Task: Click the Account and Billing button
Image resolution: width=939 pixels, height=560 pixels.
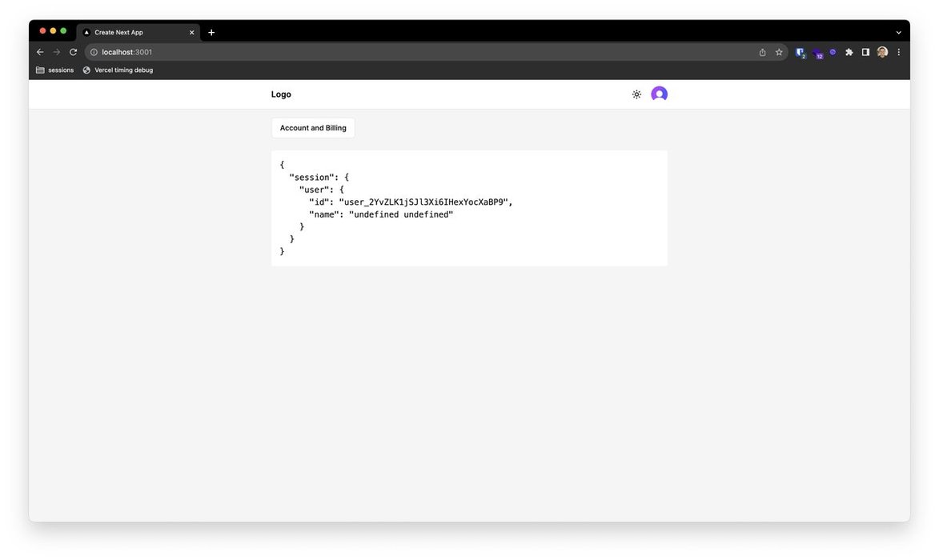Action: tap(313, 127)
